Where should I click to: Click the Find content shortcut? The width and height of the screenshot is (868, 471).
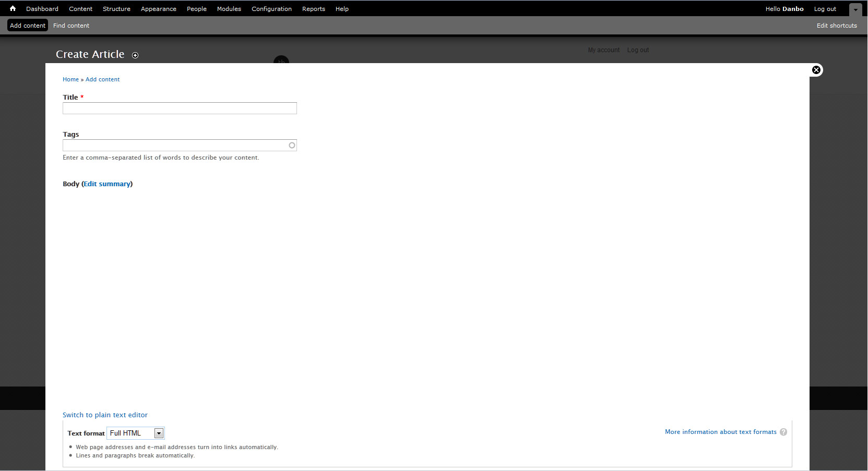pos(71,26)
